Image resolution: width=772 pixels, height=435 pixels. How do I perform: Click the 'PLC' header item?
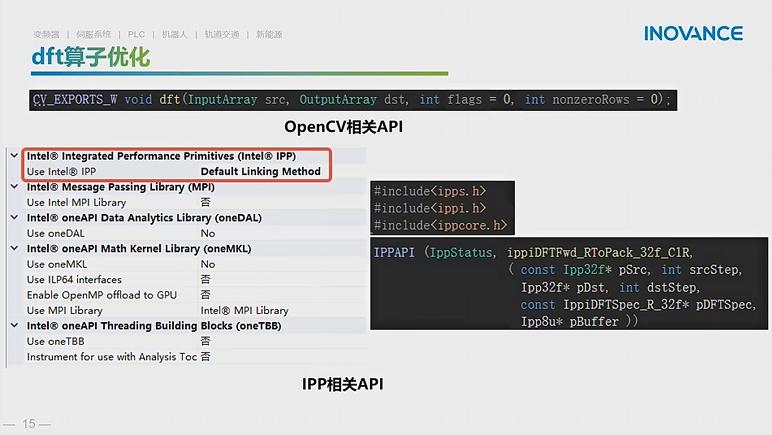click(136, 34)
